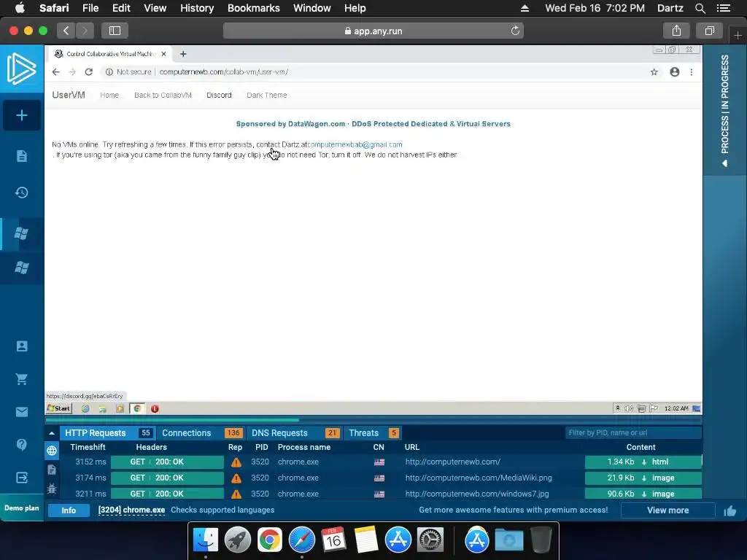Click Home link on UserVM page
The height and width of the screenshot is (560, 747).
pos(109,96)
